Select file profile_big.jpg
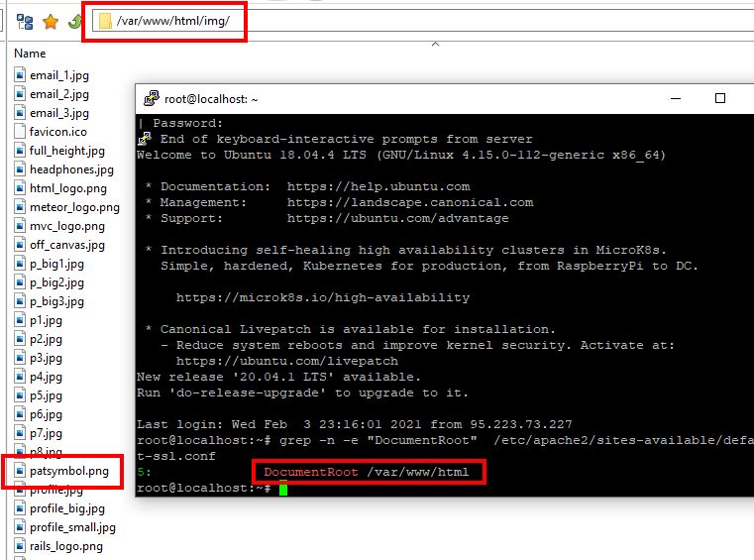The image size is (754, 560). (x=66, y=508)
